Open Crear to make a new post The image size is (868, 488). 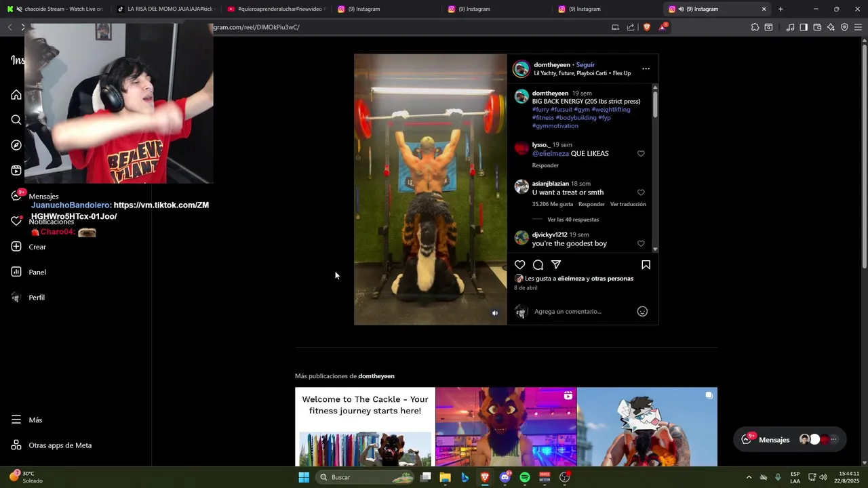click(x=28, y=247)
